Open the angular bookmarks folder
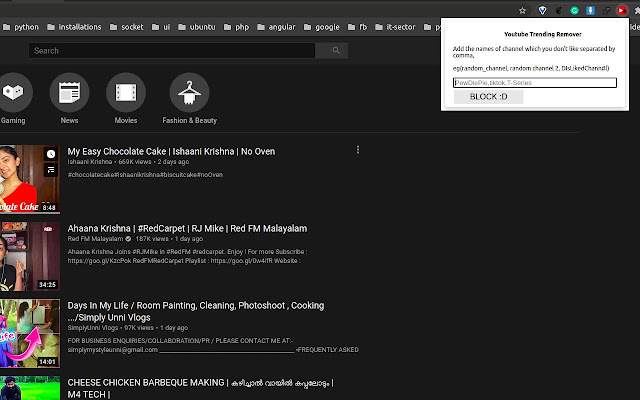The width and height of the screenshot is (640, 400). click(x=276, y=27)
